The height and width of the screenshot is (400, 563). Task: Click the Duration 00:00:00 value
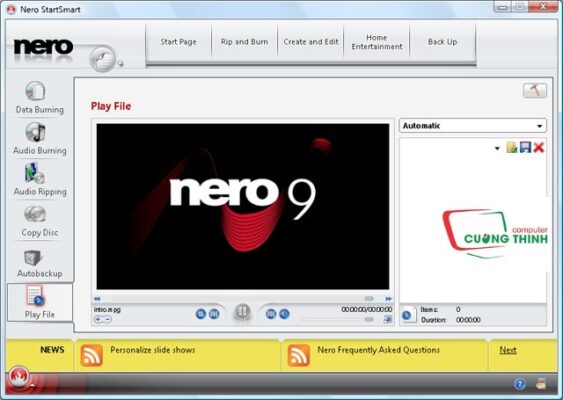(x=468, y=320)
